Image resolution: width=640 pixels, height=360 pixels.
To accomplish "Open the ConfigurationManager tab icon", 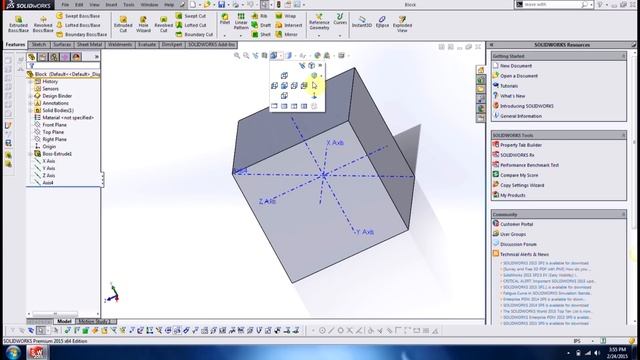I will point(54,57).
